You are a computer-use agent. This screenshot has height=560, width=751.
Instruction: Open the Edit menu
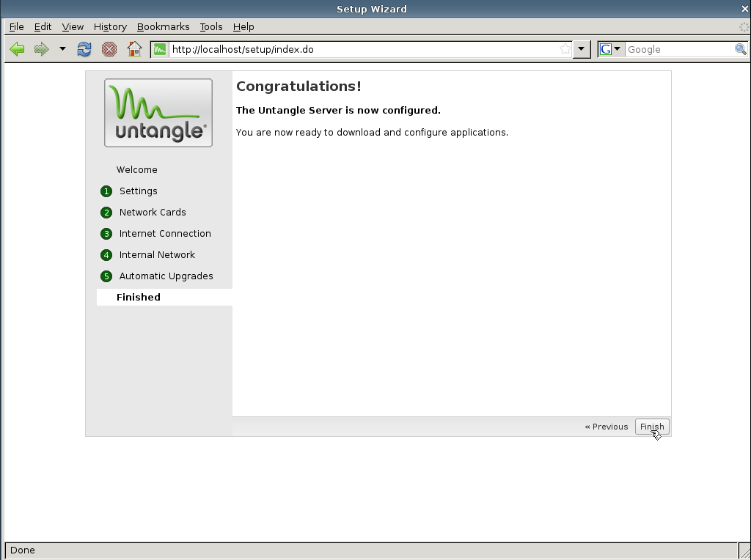point(43,27)
